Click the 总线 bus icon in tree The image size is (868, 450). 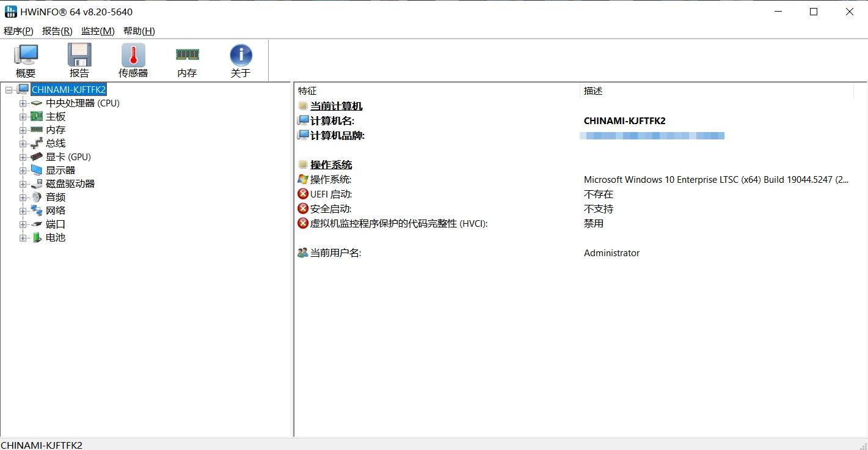[x=37, y=144]
